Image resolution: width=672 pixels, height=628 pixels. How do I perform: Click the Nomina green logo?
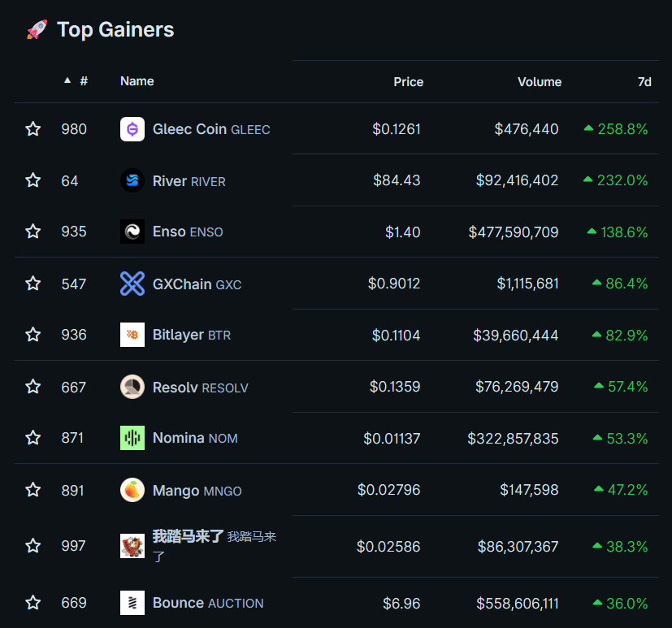coord(132,438)
